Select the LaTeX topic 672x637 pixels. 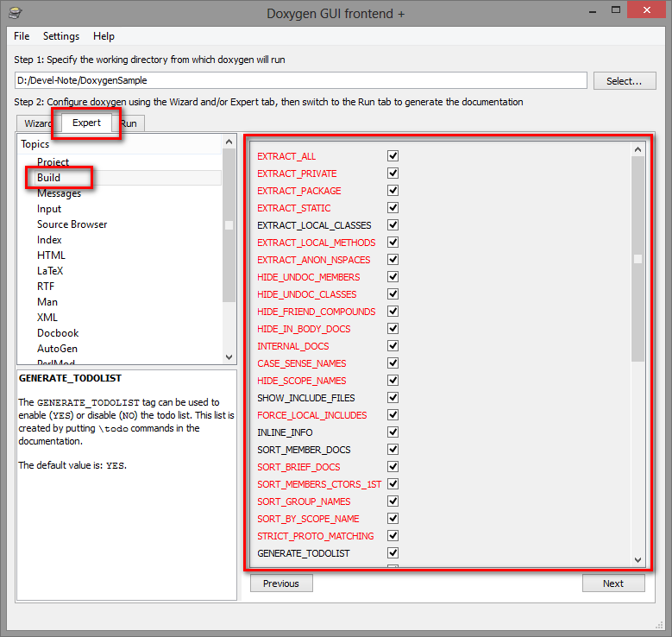pos(50,271)
